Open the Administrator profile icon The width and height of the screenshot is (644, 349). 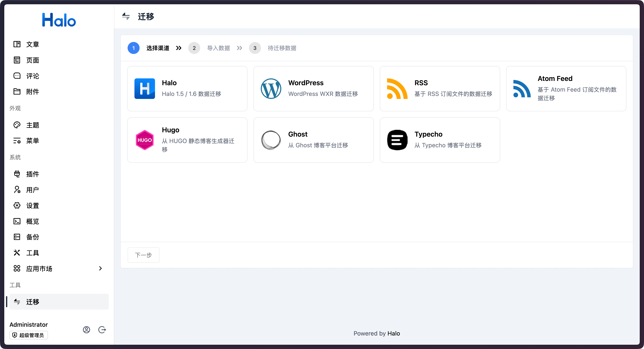pos(86,330)
